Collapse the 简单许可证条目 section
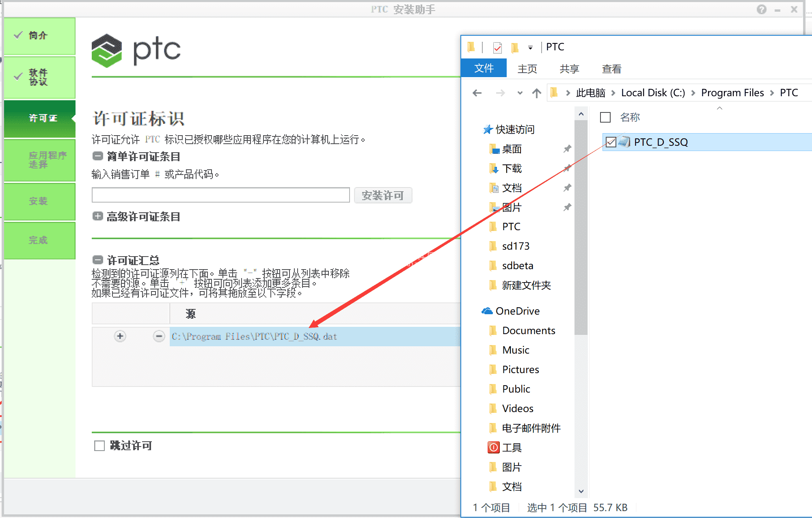This screenshot has height=518, width=812. click(97, 156)
